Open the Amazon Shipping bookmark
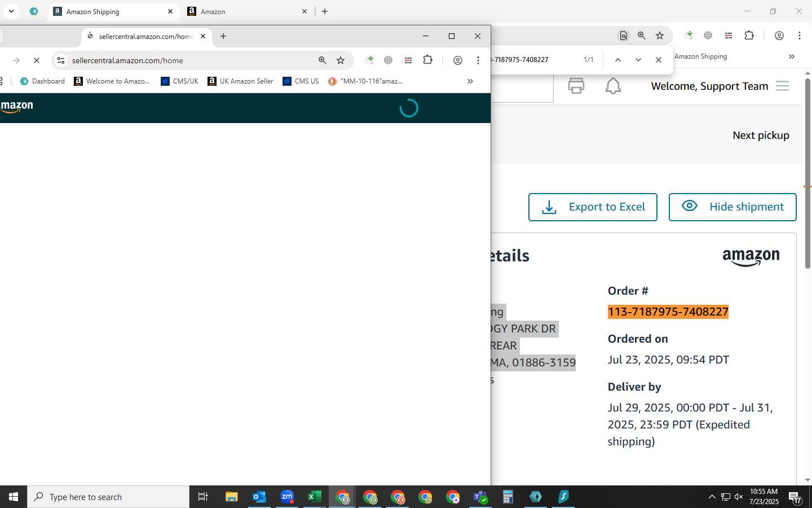812x508 pixels. [701, 56]
